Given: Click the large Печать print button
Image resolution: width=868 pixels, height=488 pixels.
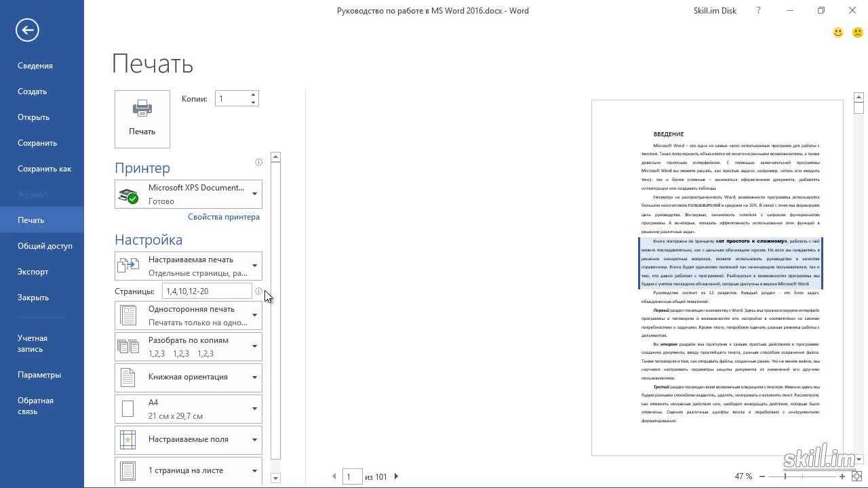Looking at the screenshot, I should [142, 119].
